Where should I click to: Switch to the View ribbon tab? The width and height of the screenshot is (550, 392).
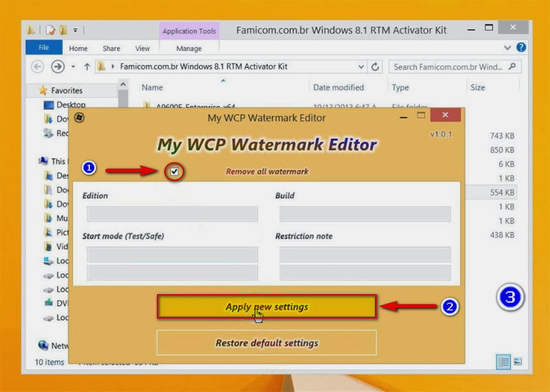(143, 48)
